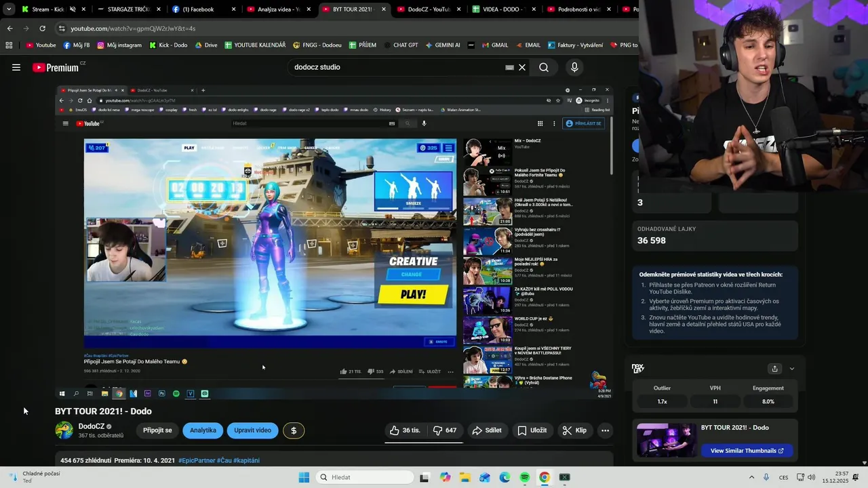Switch to DodoCZ - YouTube tab
The width and height of the screenshot is (868, 488).
(x=429, y=9)
